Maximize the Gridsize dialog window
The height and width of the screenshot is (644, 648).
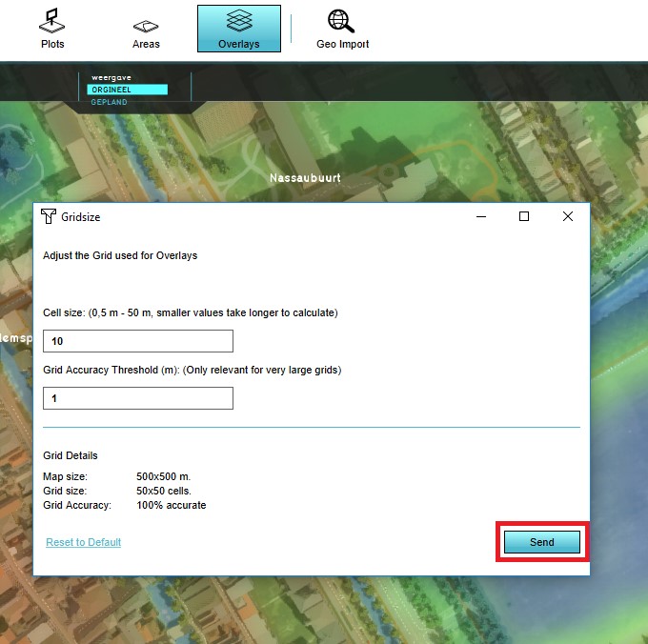pos(524,217)
